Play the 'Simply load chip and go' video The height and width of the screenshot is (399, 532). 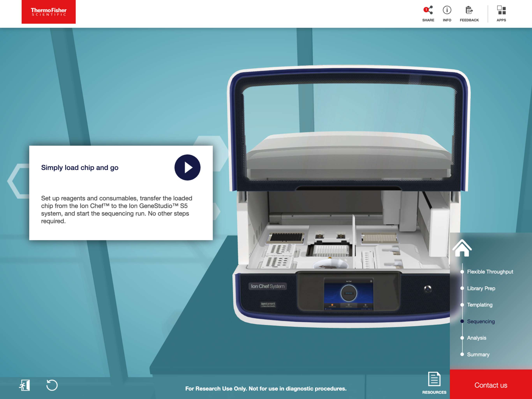coord(187,168)
